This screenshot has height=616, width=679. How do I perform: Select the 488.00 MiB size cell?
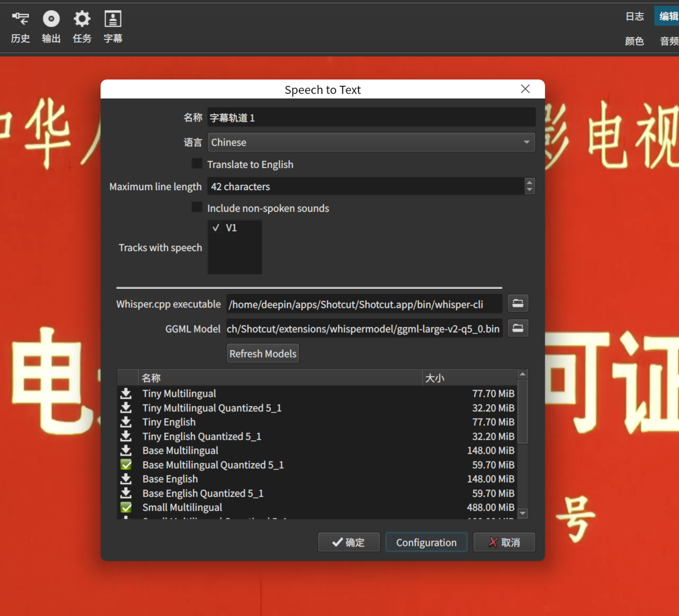click(x=491, y=508)
